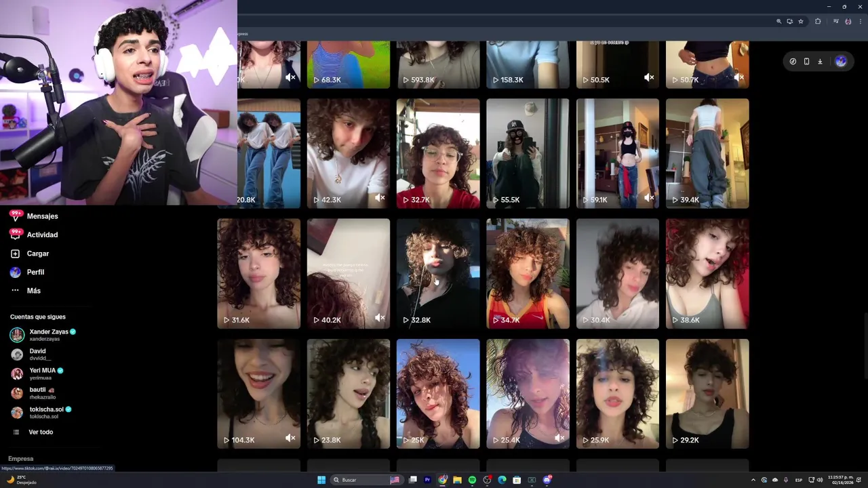Open video thumbnail with 158.3K views
The width and height of the screenshot is (868, 488).
[x=528, y=64]
